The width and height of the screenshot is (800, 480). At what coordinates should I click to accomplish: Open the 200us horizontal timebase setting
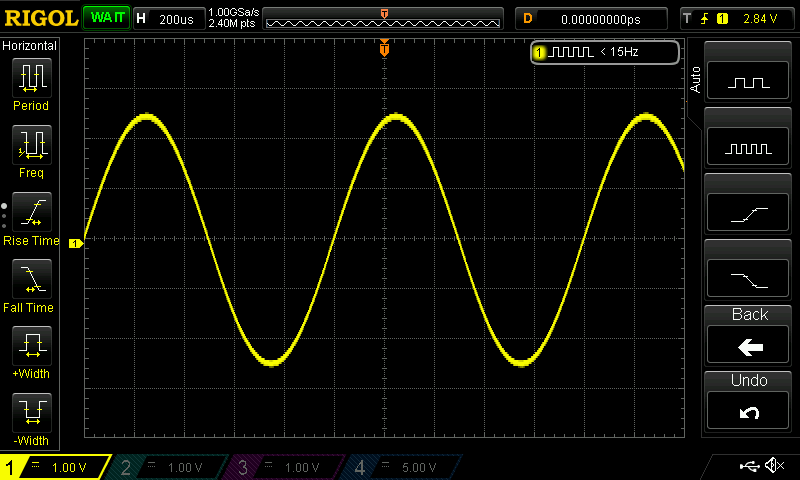click(168, 18)
